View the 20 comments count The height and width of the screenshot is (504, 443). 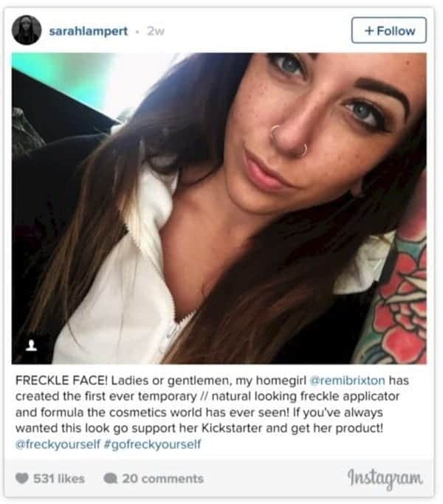pos(162,479)
